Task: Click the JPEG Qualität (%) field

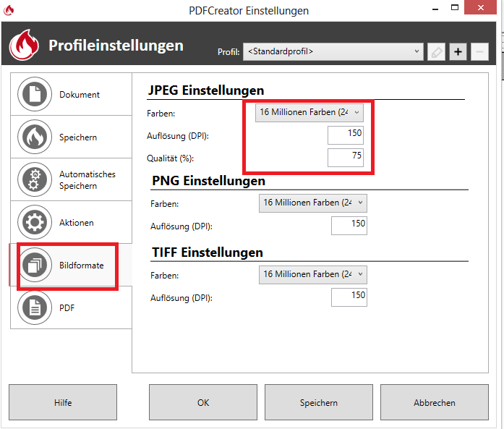Action: (x=346, y=157)
